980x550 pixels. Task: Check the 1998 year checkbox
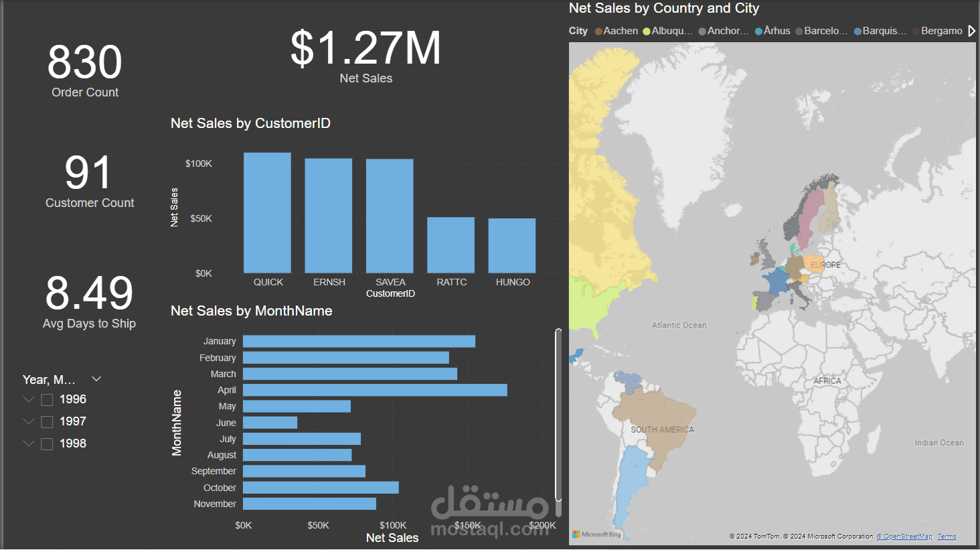[x=47, y=444]
